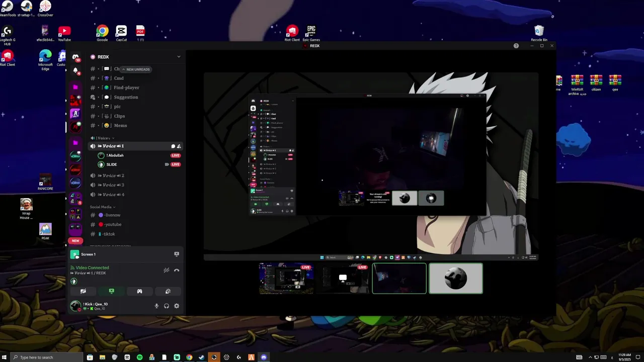The width and height of the screenshot is (644, 362).
Task: Open the citizen archive on desktop
Action: pyautogui.click(x=596, y=83)
